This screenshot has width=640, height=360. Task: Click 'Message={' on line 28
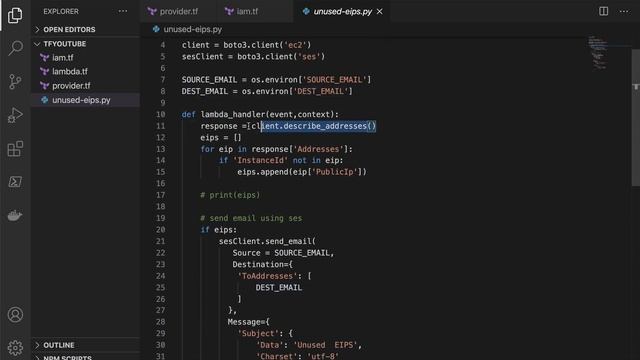tap(249, 322)
